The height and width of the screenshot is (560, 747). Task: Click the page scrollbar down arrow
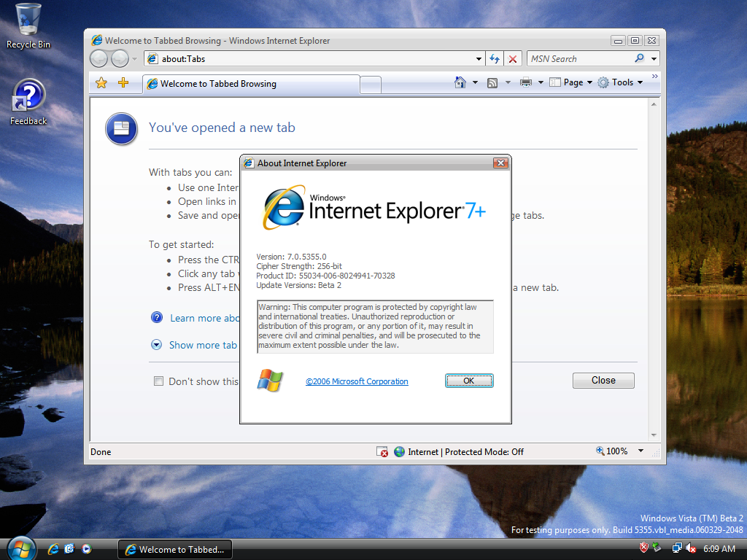tap(654, 435)
